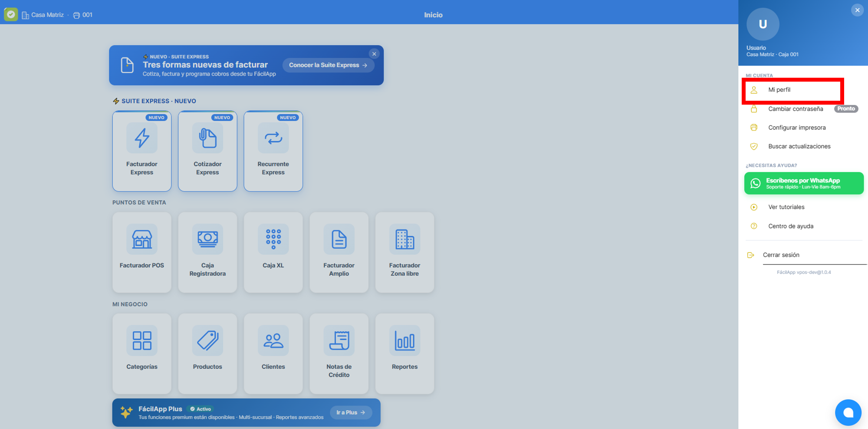Open the Facturador POS store icon
Image resolution: width=868 pixels, height=429 pixels.
pos(142,239)
